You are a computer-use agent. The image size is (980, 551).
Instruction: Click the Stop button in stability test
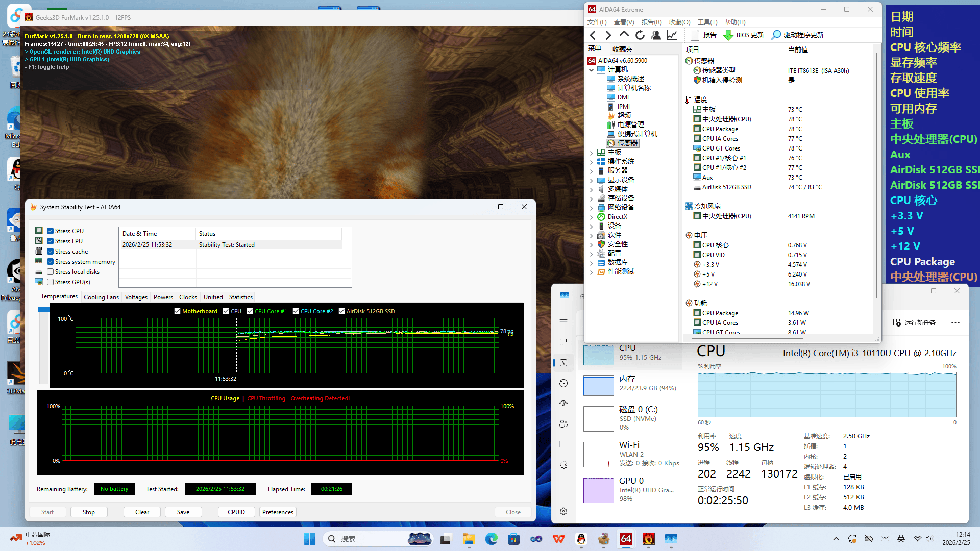pos(89,512)
